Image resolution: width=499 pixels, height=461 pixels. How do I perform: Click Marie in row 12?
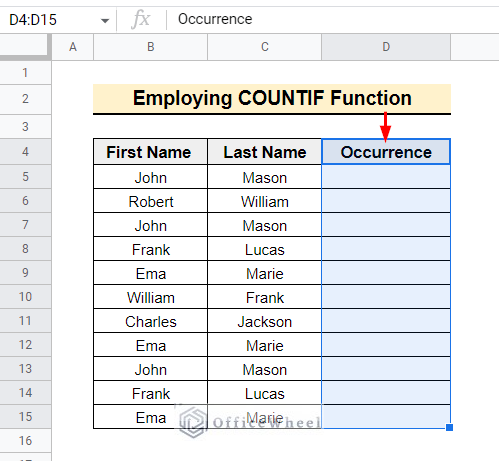tap(264, 345)
